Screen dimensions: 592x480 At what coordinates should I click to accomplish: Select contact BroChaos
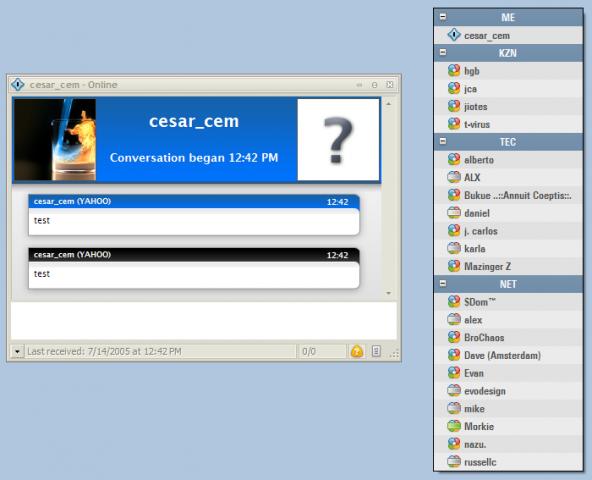coord(508,337)
